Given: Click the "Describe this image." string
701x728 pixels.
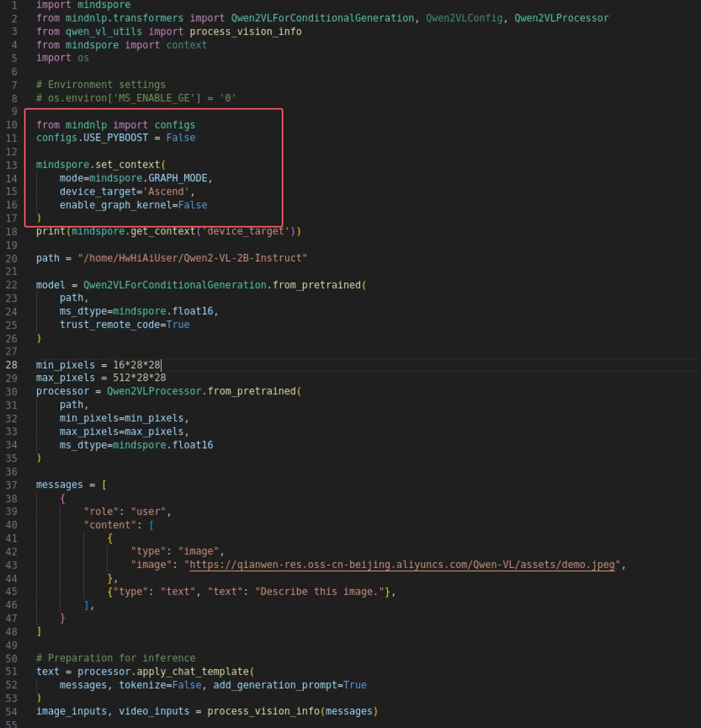Looking at the screenshot, I should [x=319, y=592].
